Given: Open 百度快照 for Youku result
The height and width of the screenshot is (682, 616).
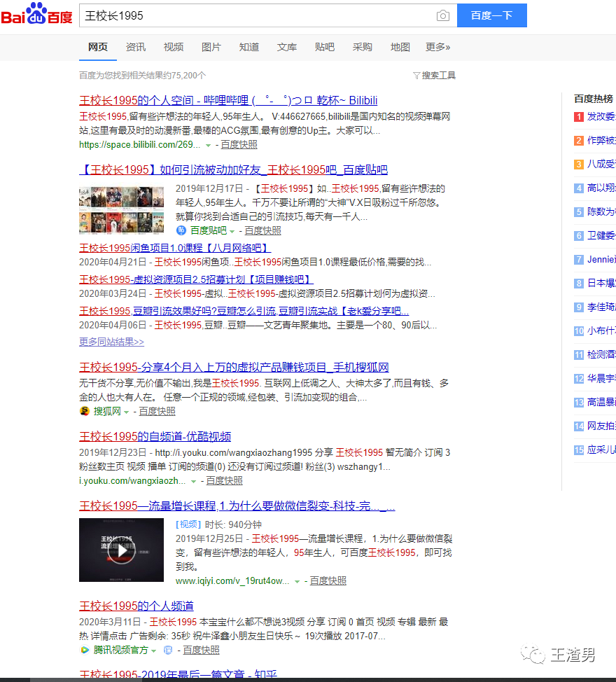Looking at the screenshot, I should pos(224,481).
